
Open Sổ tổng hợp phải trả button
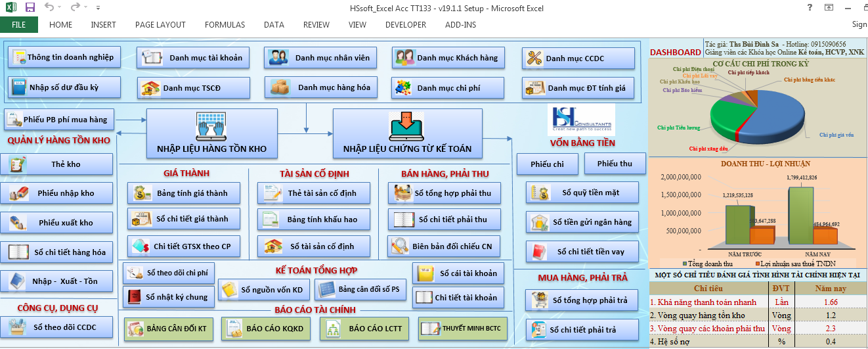pos(582,300)
